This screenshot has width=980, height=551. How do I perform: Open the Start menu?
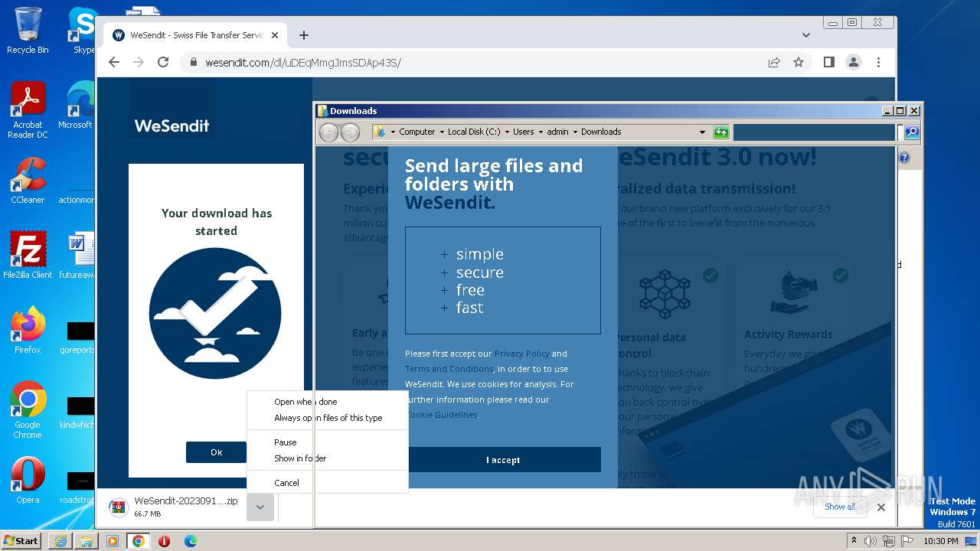[21, 540]
